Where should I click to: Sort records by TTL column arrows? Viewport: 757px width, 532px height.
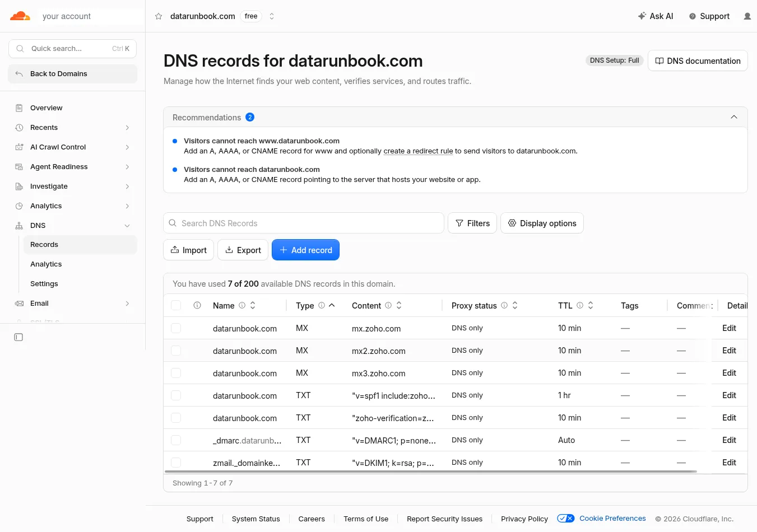(x=591, y=305)
